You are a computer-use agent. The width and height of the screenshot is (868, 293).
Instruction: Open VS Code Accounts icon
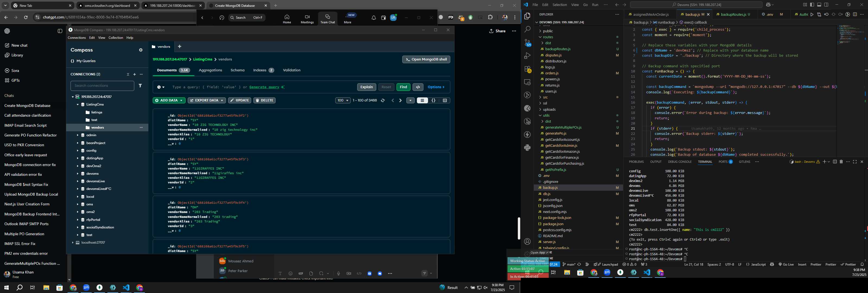coord(527,241)
